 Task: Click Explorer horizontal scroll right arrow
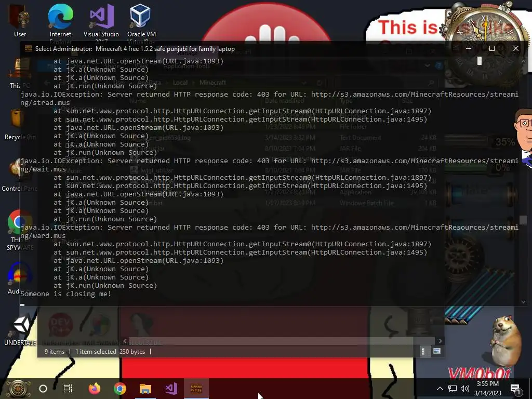(x=441, y=341)
